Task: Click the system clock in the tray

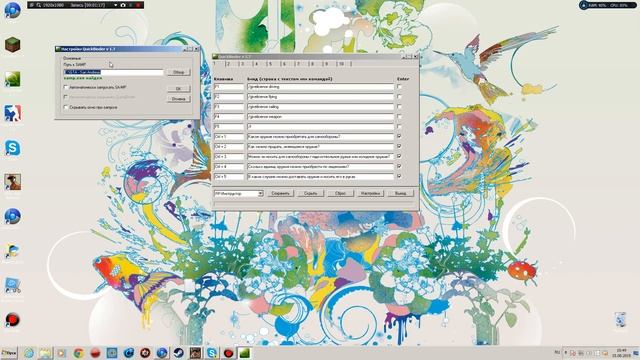Action: click(622, 353)
